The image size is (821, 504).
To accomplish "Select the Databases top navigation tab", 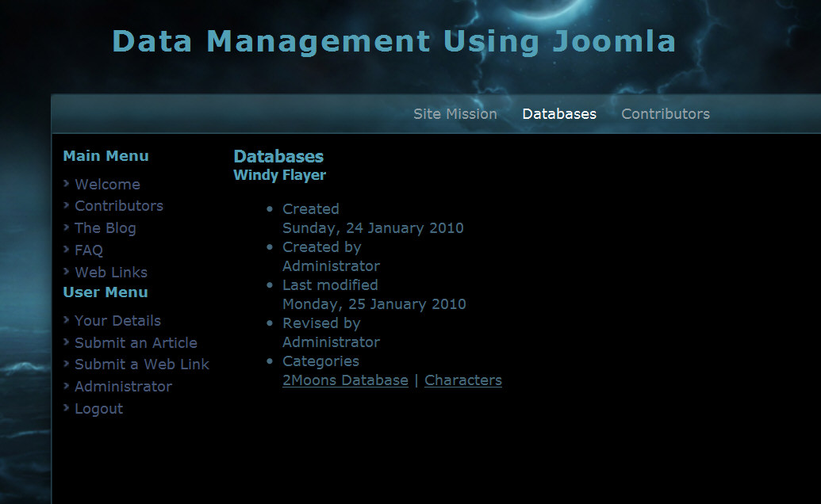I will click(558, 114).
